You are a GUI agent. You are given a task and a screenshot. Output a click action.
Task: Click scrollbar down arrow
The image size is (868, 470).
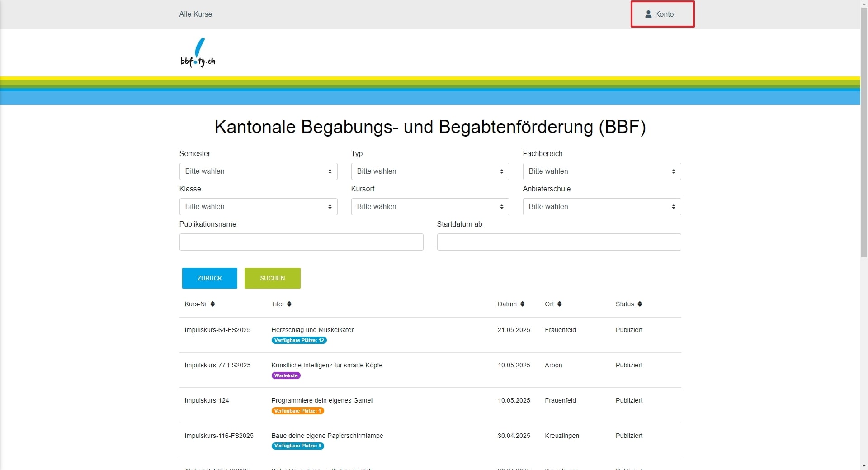click(864, 466)
